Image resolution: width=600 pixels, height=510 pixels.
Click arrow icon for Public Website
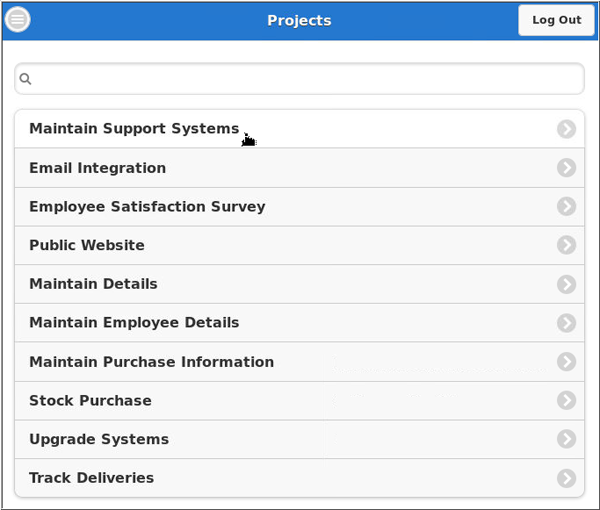click(x=566, y=245)
